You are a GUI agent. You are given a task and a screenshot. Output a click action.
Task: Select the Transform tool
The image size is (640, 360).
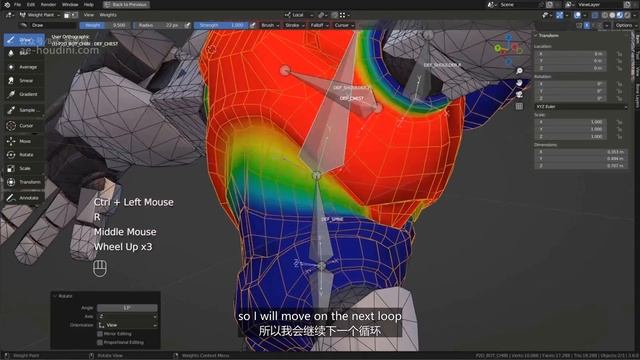tap(24, 182)
